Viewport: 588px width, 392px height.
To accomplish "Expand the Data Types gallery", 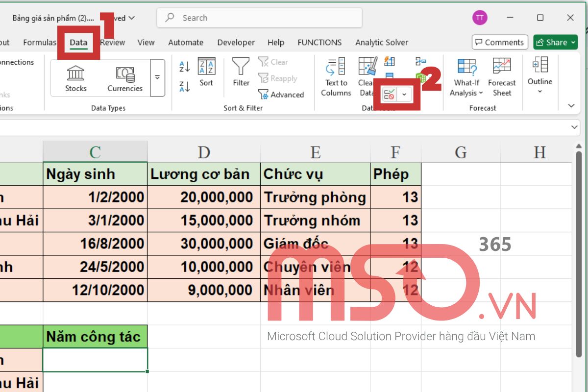I will (x=157, y=77).
